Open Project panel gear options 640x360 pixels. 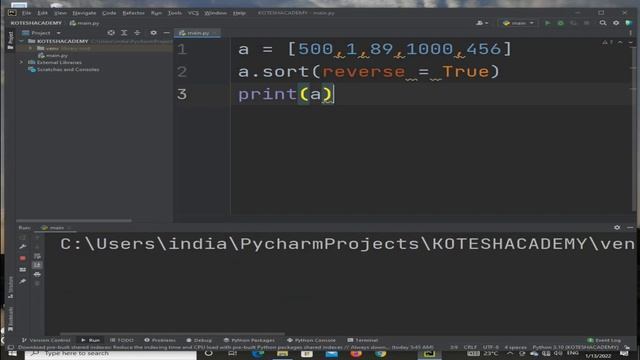153,33
